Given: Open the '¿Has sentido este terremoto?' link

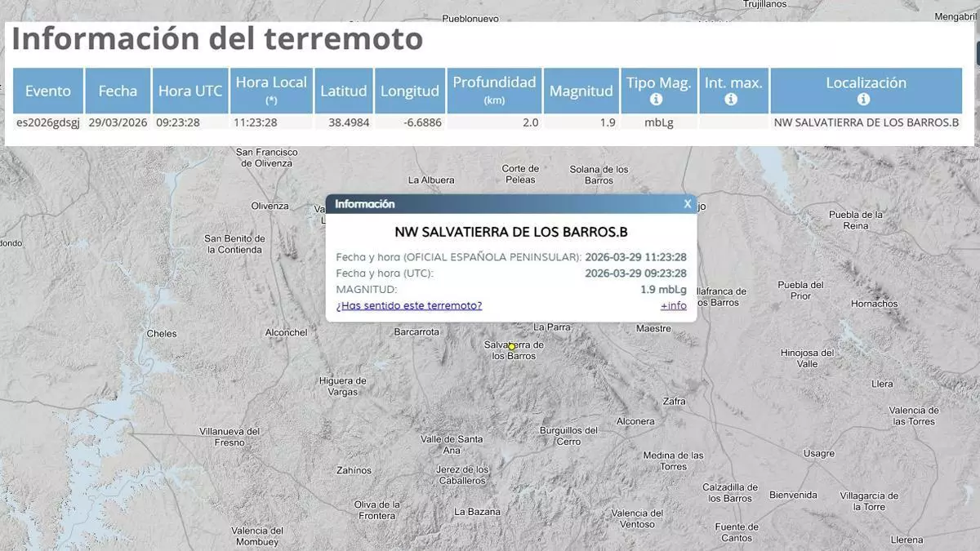Looking at the screenshot, I should [409, 306].
